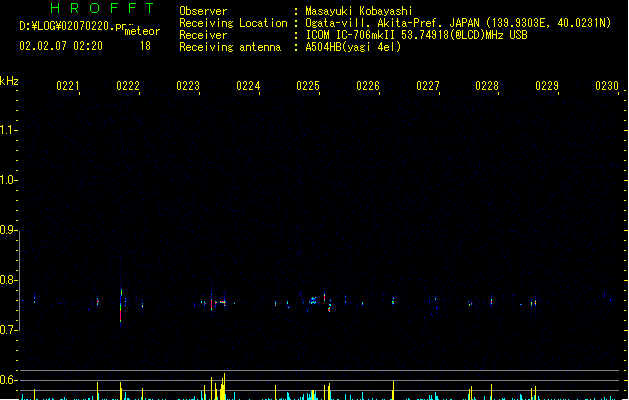This screenshot has height=400, width=629.
Task: Click the 1.0 kHz axis label
Action: 8,180
